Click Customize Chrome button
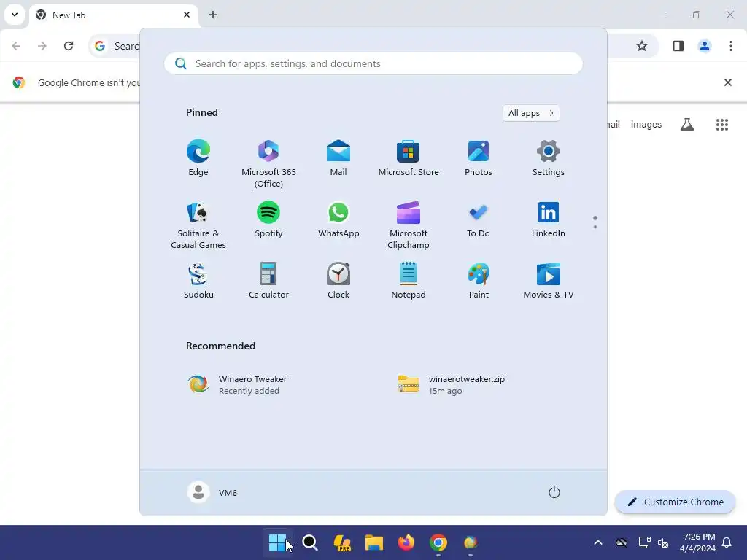Viewport: 747px width, 560px height. coord(675,502)
